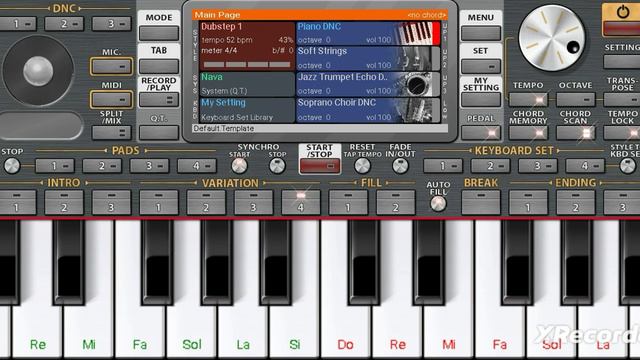Select Variation 1 button

pos(159,202)
